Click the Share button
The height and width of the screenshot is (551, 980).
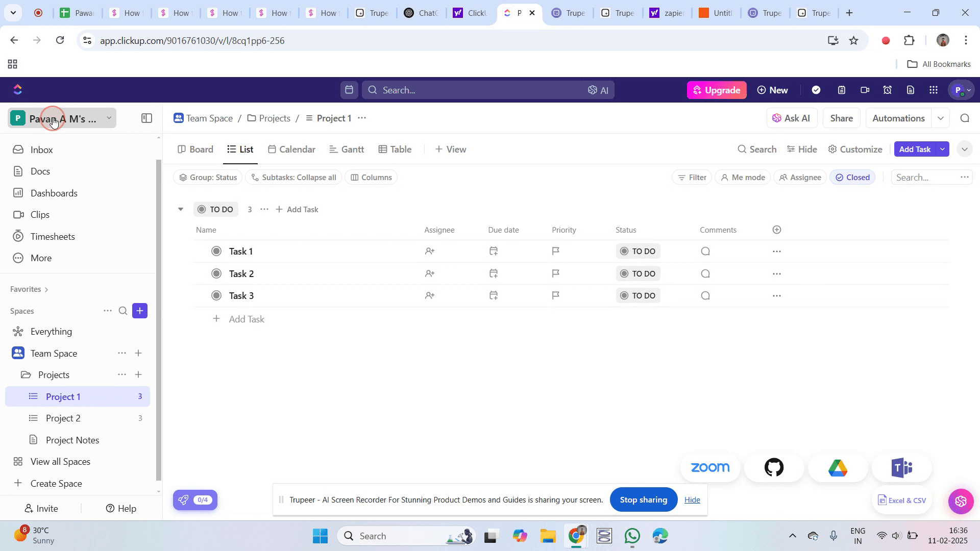coord(841,118)
